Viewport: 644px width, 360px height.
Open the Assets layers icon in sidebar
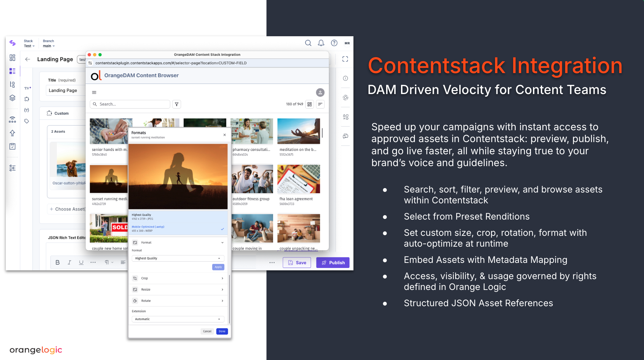[13, 98]
